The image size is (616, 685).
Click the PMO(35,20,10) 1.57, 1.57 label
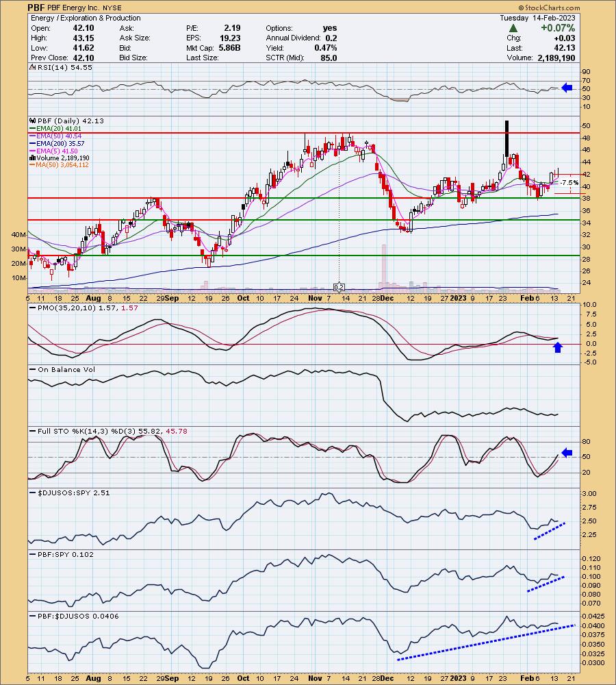coord(88,308)
